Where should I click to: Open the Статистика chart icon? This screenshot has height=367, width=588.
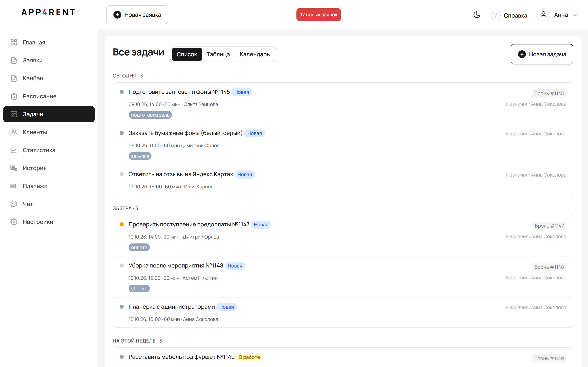coord(14,150)
